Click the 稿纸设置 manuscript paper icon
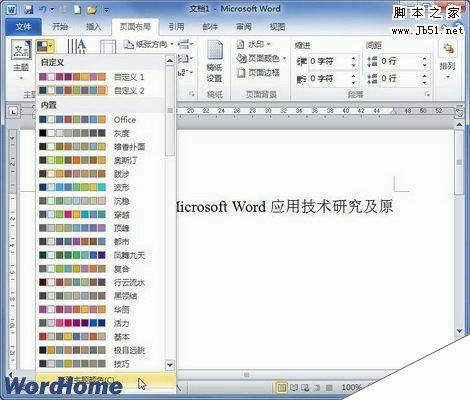This screenshot has width=470, height=400. pyautogui.click(x=214, y=62)
